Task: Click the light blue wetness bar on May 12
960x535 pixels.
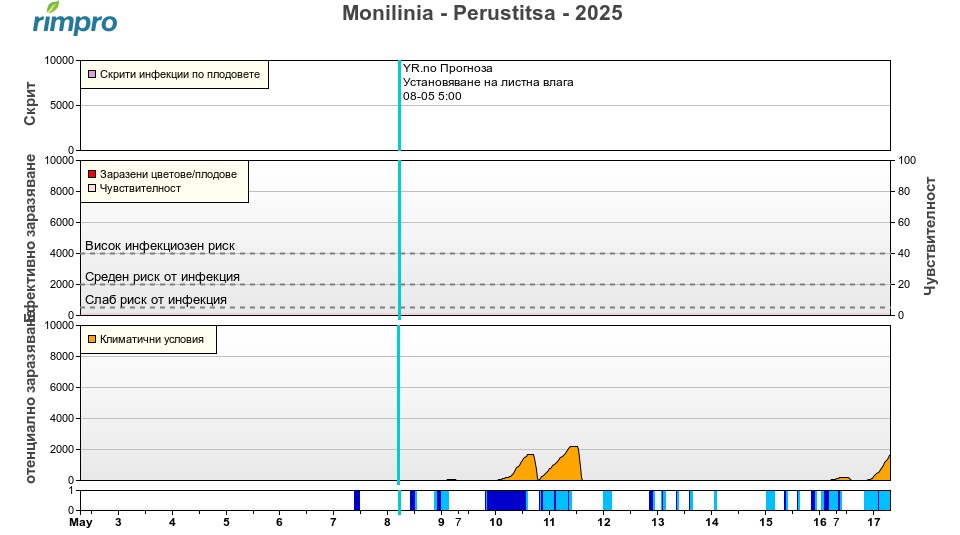Action: click(x=607, y=500)
